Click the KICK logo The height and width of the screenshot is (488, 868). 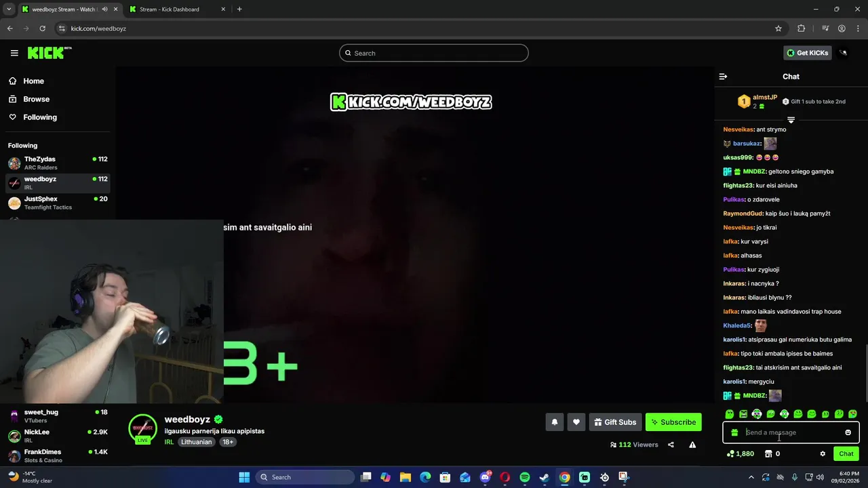pyautogui.click(x=50, y=53)
